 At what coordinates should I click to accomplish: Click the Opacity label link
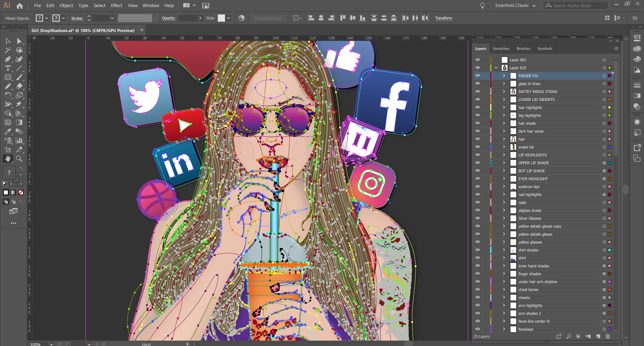(x=168, y=18)
